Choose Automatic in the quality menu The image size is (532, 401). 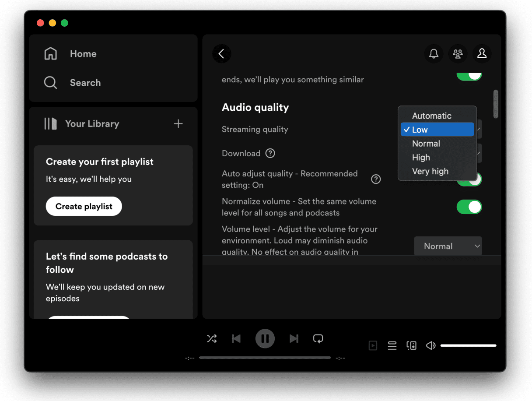click(x=431, y=116)
